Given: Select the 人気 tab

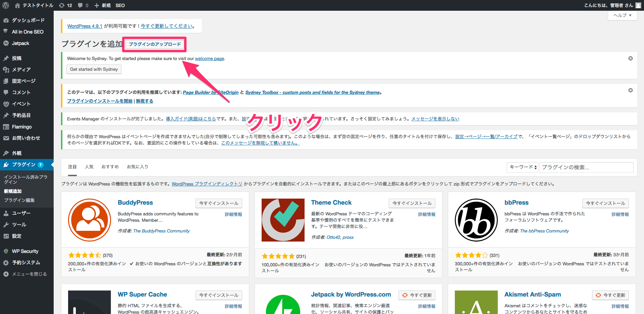Looking at the screenshot, I should tap(89, 167).
